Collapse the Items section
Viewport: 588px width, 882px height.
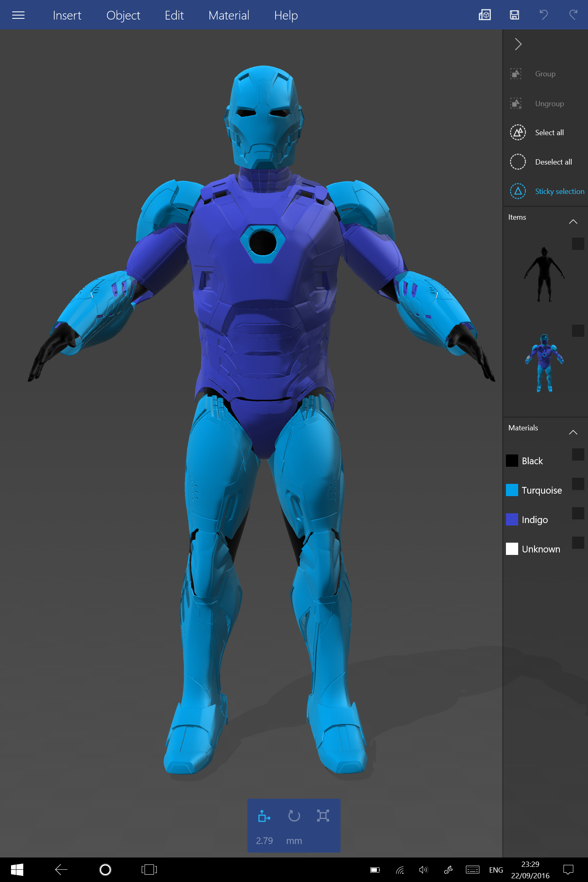click(x=573, y=222)
